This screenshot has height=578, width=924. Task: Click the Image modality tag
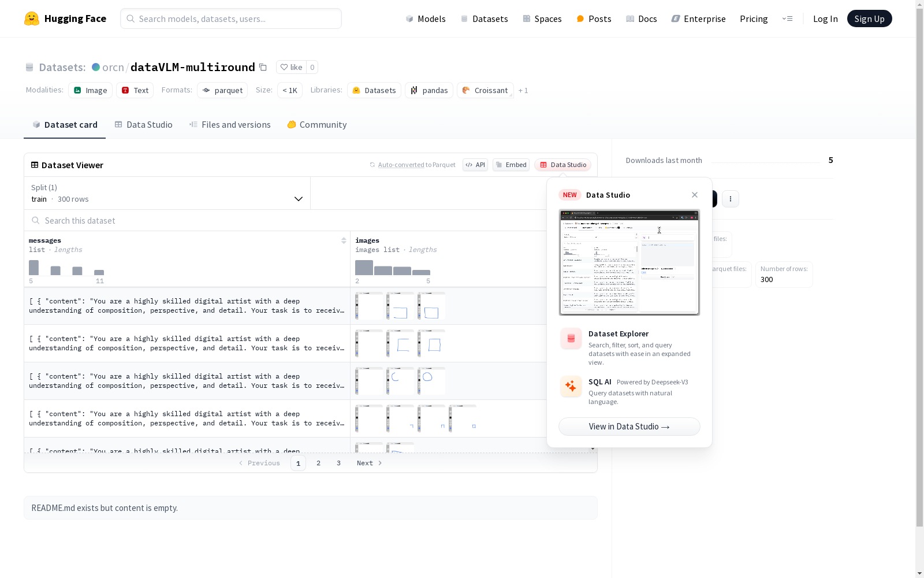(x=91, y=90)
